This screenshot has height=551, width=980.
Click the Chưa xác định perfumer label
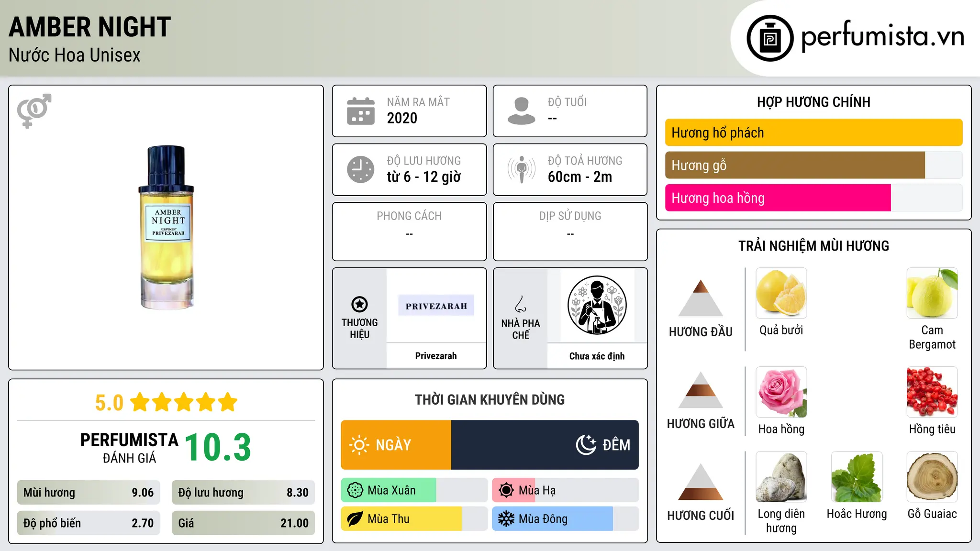[x=597, y=356]
